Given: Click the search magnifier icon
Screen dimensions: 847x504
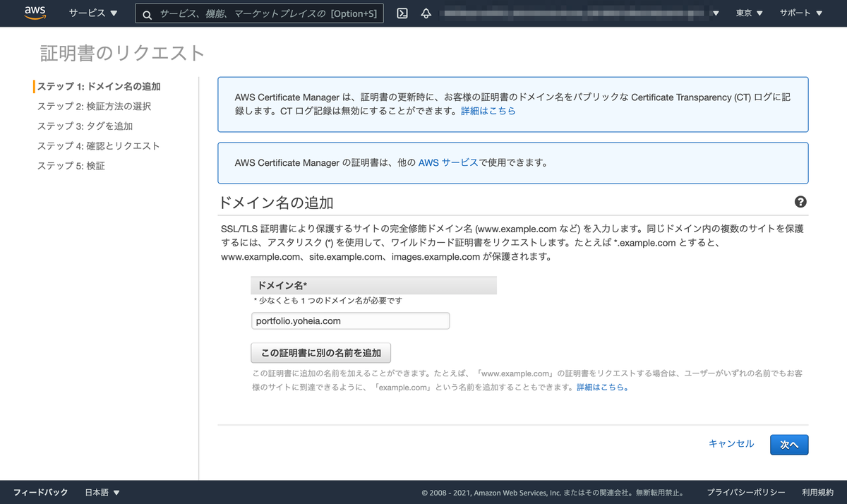Looking at the screenshot, I should point(147,14).
